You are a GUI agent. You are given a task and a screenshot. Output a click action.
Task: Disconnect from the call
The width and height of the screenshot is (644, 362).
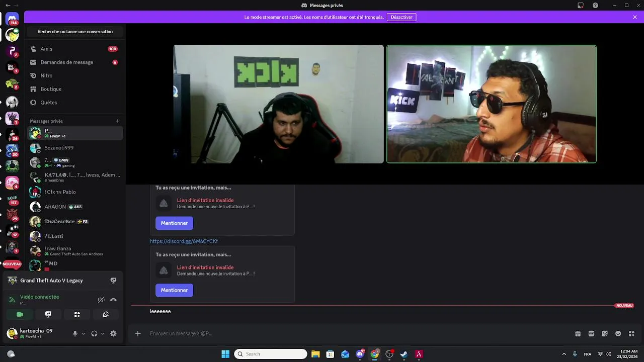click(x=113, y=300)
